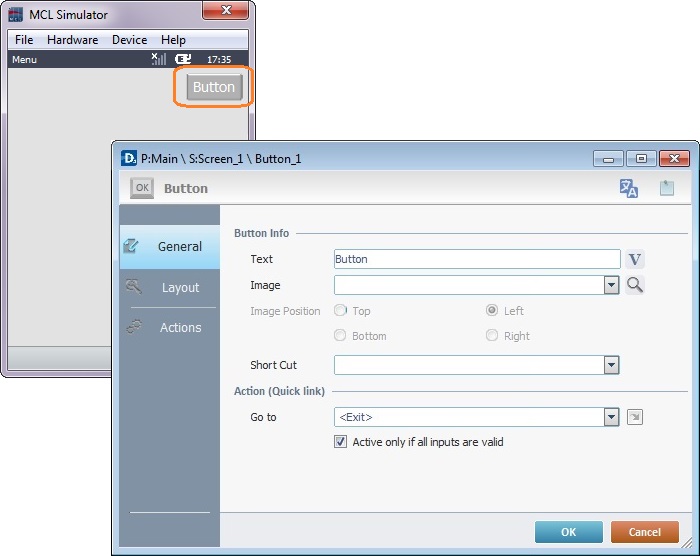This screenshot has height=556, width=700.
Task: Open the Hardware menu in simulator
Action: pos(72,40)
